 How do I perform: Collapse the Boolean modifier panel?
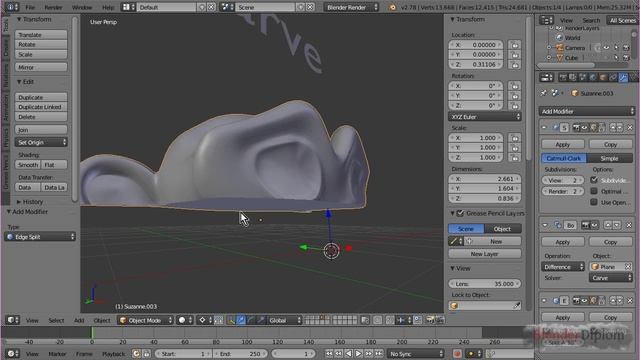pos(545,225)
